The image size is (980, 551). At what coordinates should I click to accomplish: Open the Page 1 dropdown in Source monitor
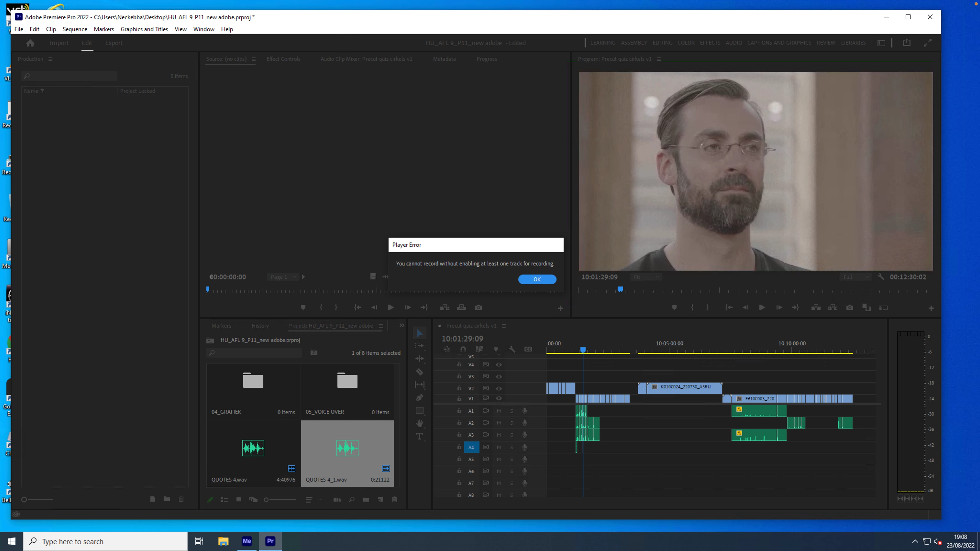283,277
